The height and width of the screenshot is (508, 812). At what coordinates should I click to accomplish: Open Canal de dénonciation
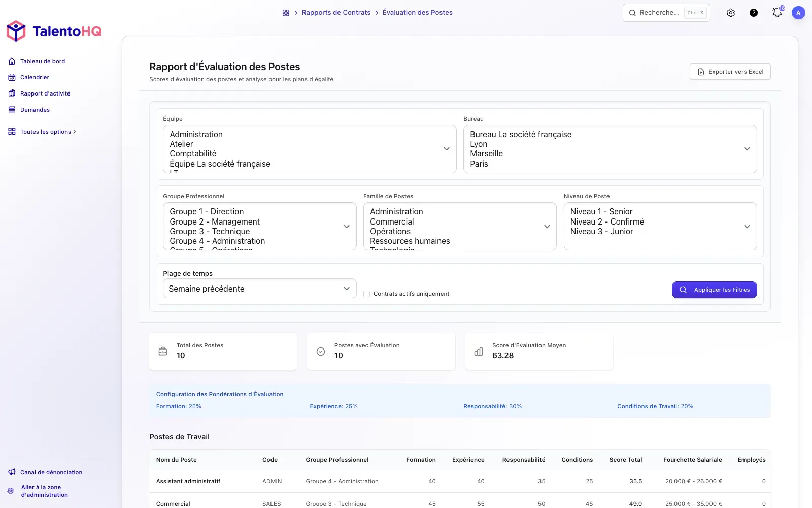51,472
